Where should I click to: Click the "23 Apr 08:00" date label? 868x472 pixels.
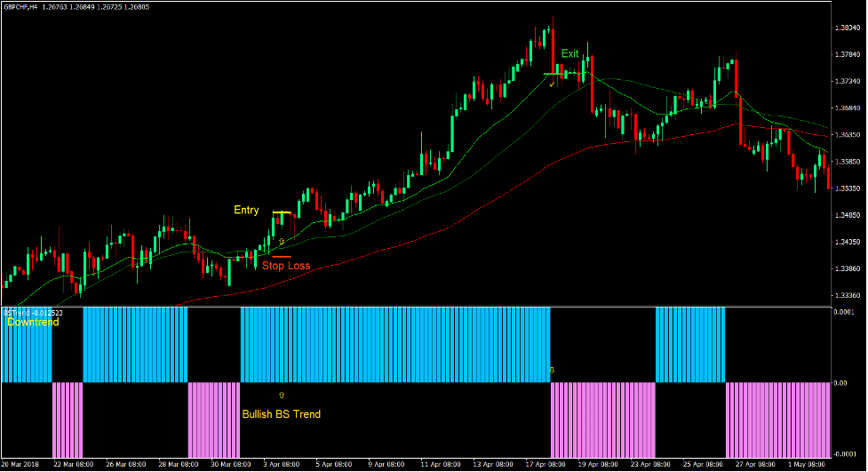(x=651, y=464)
